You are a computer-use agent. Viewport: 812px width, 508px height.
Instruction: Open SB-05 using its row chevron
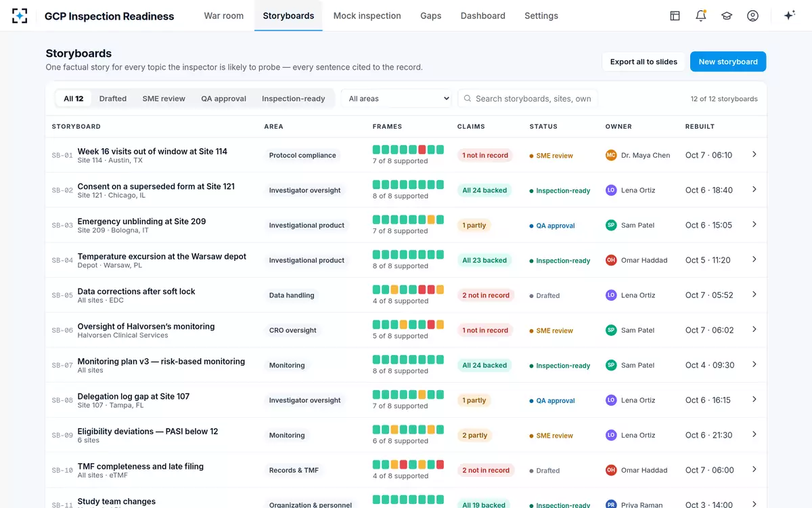[754, 295]
